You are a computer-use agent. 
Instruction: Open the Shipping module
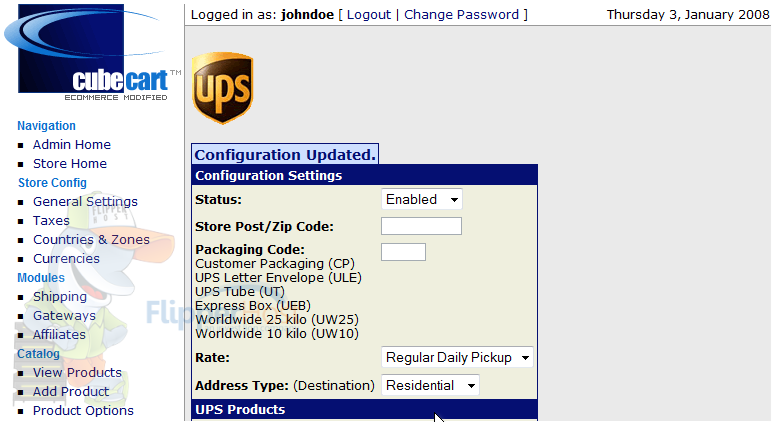point(60,297)
